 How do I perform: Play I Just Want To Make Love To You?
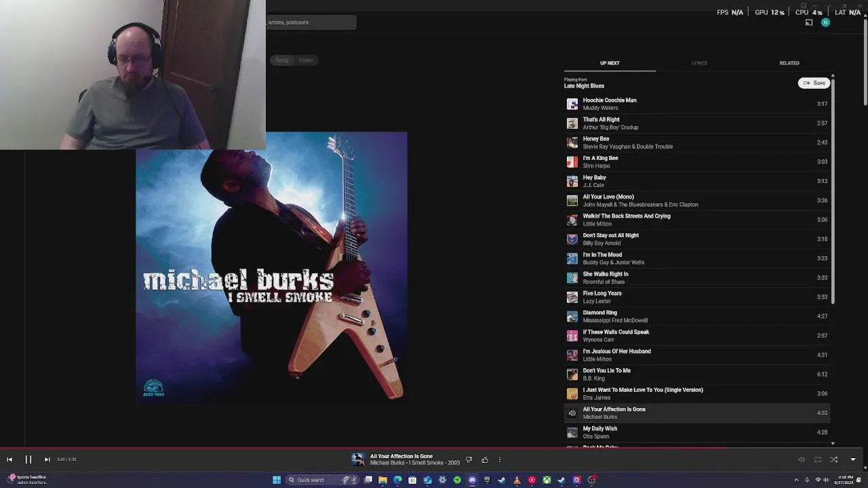tap(696, 394)
